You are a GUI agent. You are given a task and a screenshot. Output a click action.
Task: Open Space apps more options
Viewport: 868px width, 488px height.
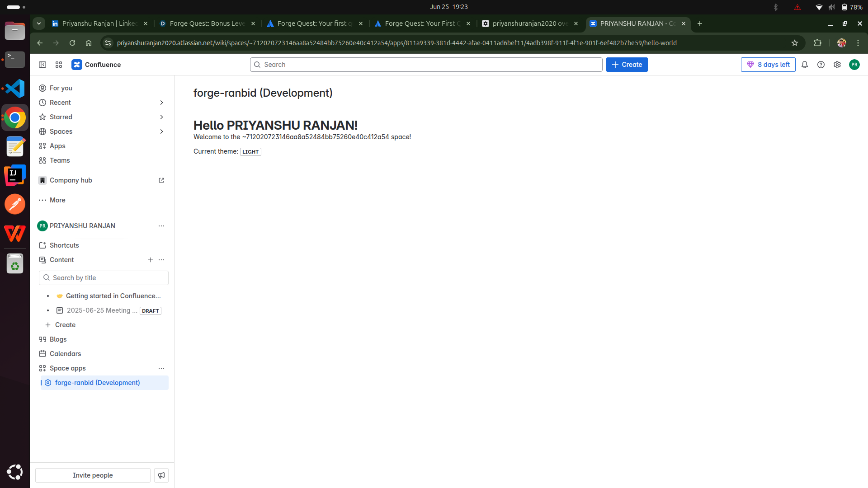pyautogui.click(x=161, y=368)
